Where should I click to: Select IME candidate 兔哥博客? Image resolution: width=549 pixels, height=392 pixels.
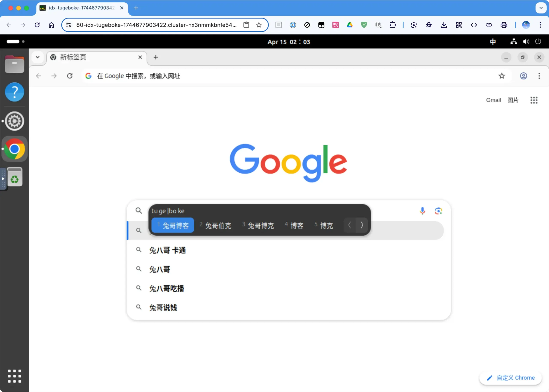point(173,225)
